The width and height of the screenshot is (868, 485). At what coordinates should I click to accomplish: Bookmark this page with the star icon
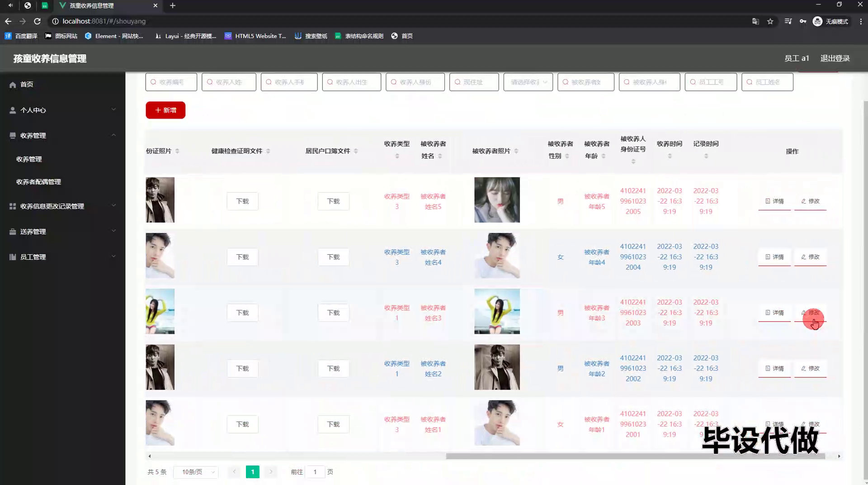coord(770,21)
